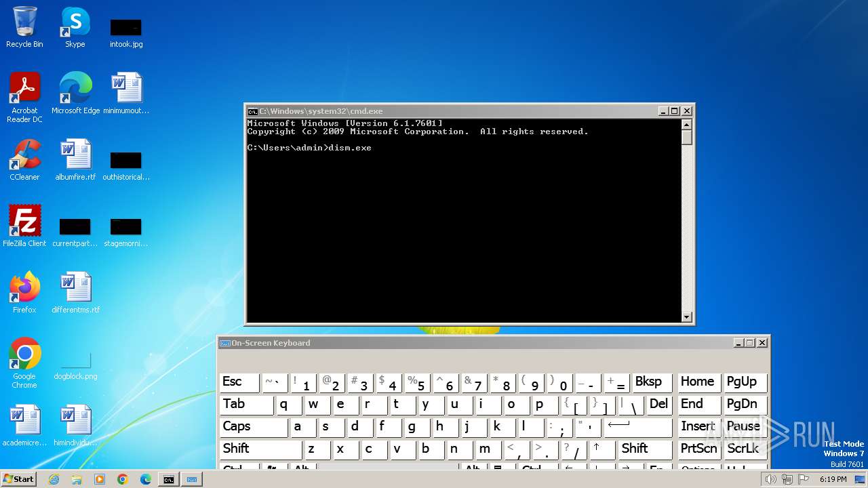Select FileZilla Client shortcut
This screenshot has width=868, height=488.
24,226
